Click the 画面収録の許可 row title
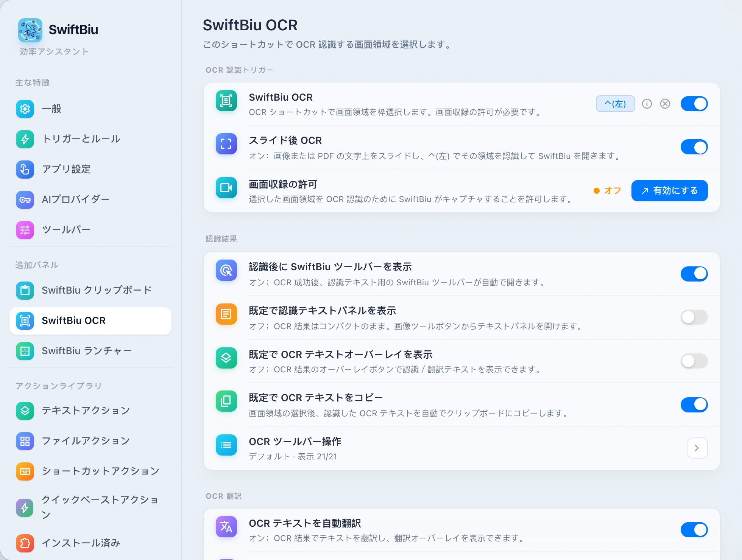The image size is (742, 560). click(x=283, y=184)
